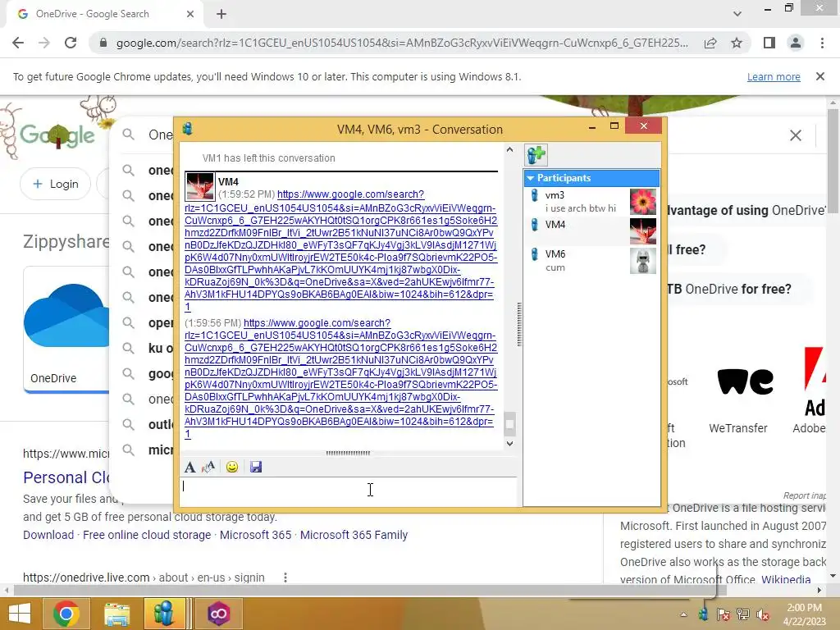Screen dimensions: 840x630
Task: Bookmark this page with the star icon
Action: (737, 43)
